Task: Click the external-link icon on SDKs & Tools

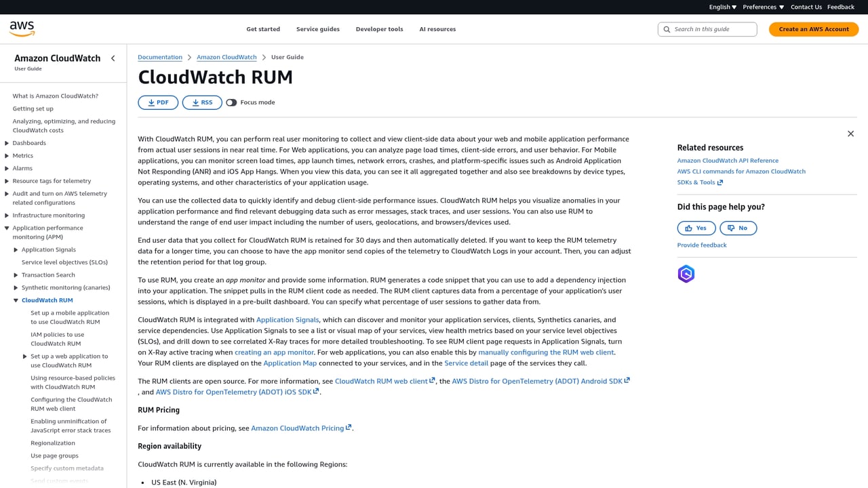Action: tap(719, 182)
